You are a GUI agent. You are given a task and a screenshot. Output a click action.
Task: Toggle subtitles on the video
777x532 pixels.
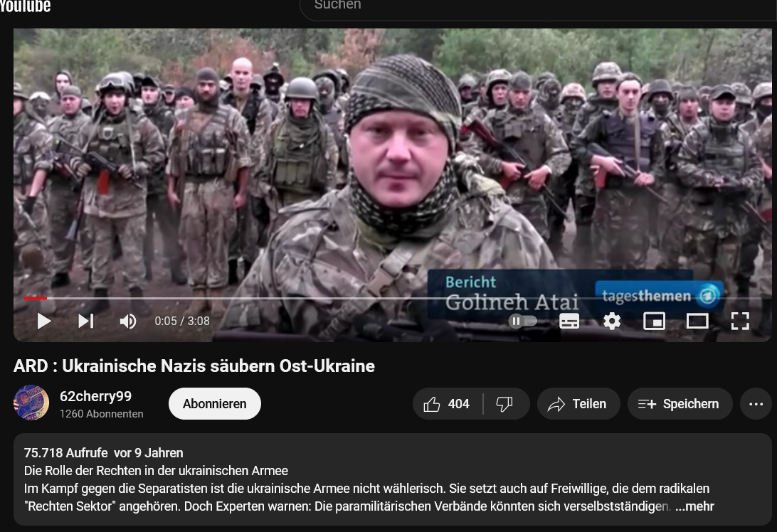point(569,321)
